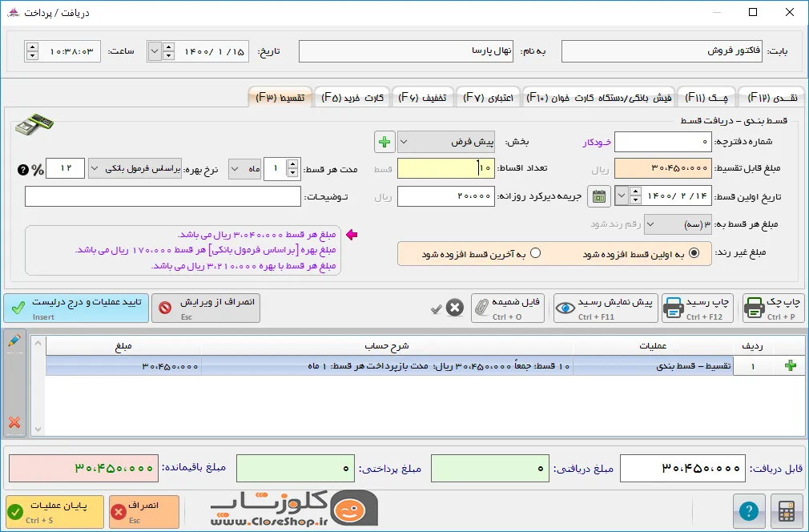Open the ماه period unit dropdown
The width and height of the screenshot is (809, 532).
click(244, 169)
